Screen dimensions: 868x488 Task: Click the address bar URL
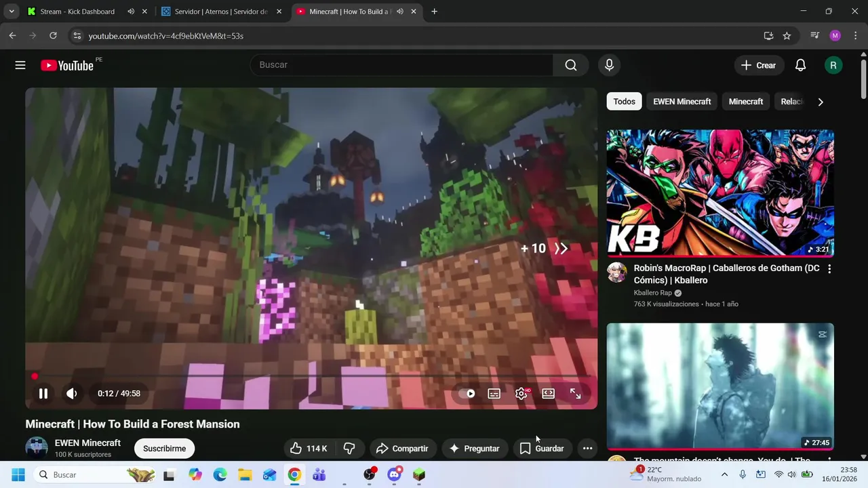click(x=166, y=36)
